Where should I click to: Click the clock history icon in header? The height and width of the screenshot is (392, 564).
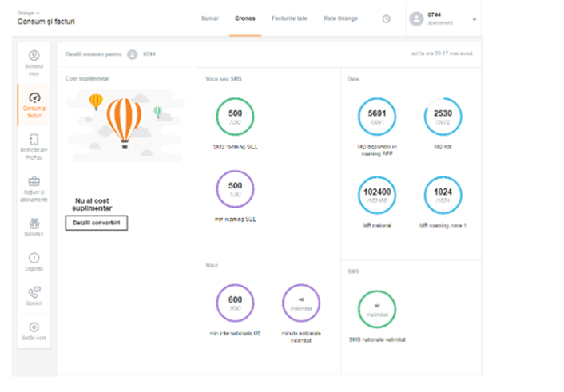click(x=387, y=18)
